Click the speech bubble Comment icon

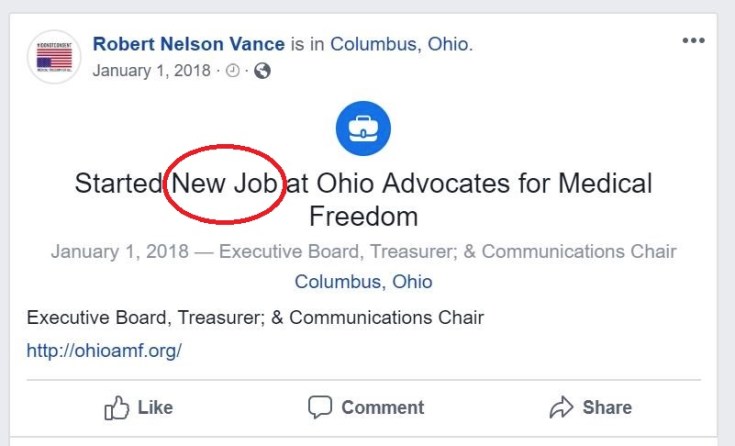[320, 407]
